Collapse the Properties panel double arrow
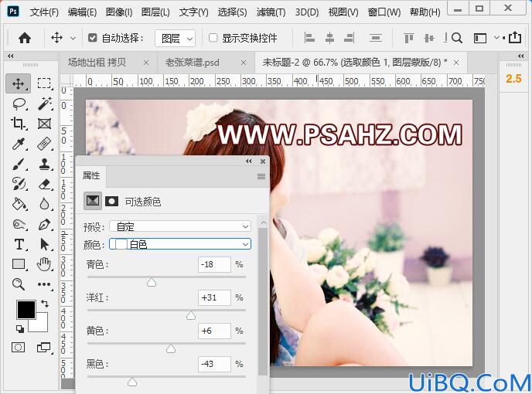The width and height of the screenshot is (532, 394). point(249,161)
